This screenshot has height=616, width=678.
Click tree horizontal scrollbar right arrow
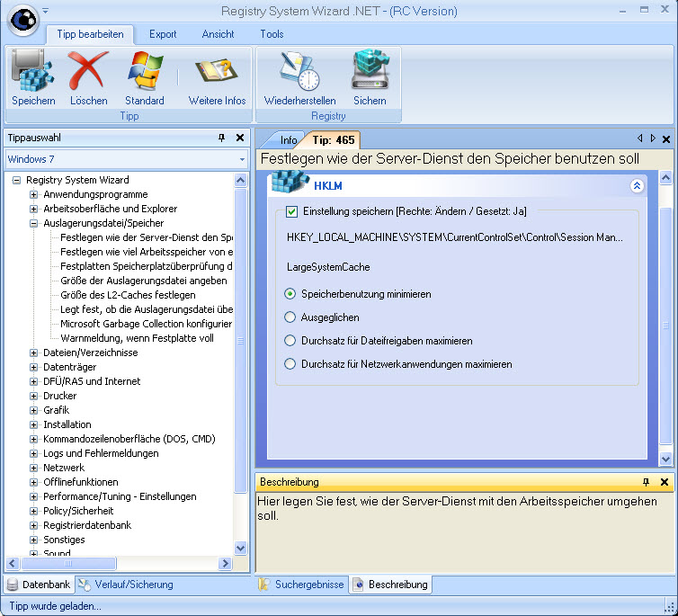[x=226, y=563]
